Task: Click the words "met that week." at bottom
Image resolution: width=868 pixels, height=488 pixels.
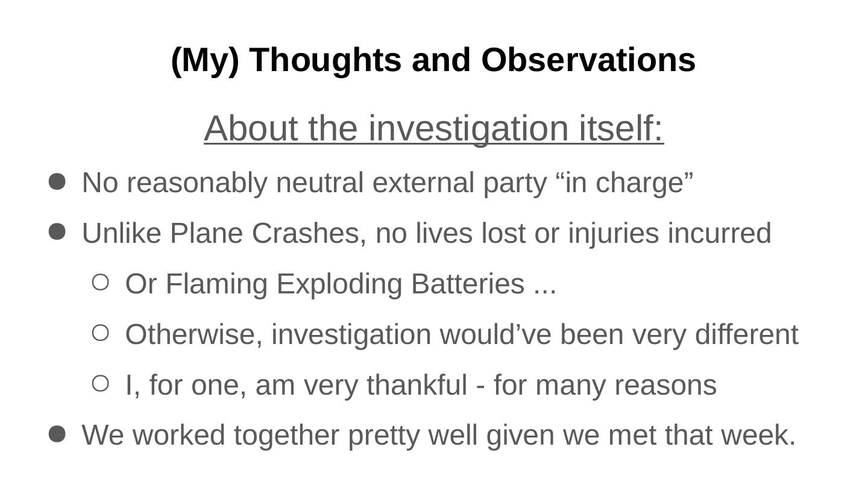Action: (702, 435)
